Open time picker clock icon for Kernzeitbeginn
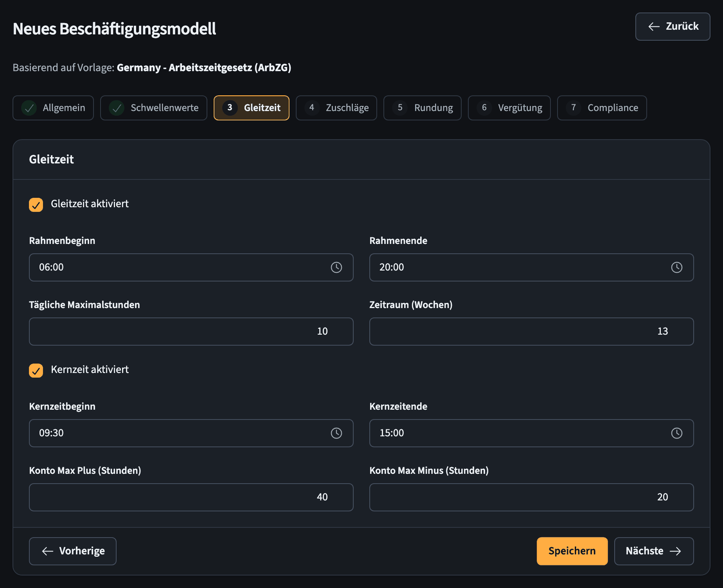 (336, 433)
